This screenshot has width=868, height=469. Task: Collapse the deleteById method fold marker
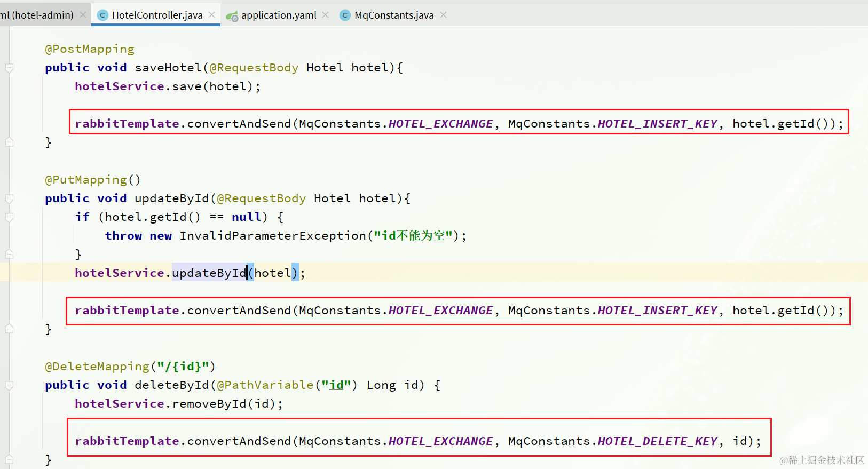pos(9,385)
